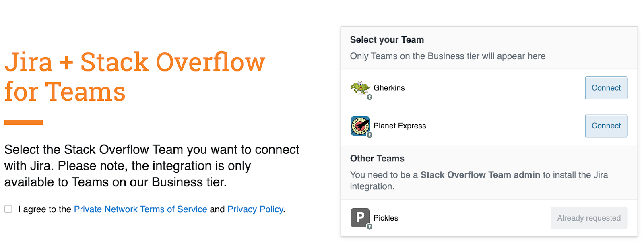Open the Private Network Terms of Service link

[140, 209]
